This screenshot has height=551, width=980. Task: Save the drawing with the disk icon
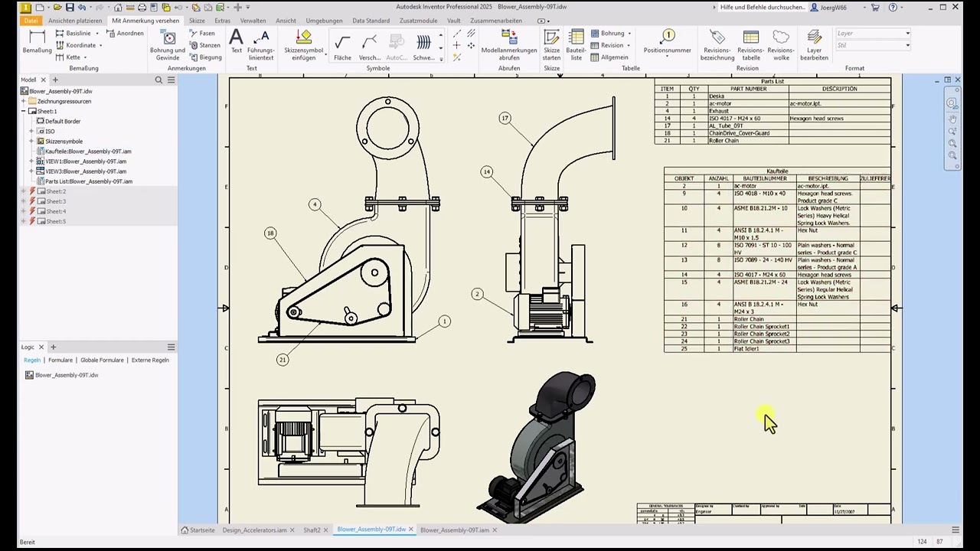coord(70,7)
